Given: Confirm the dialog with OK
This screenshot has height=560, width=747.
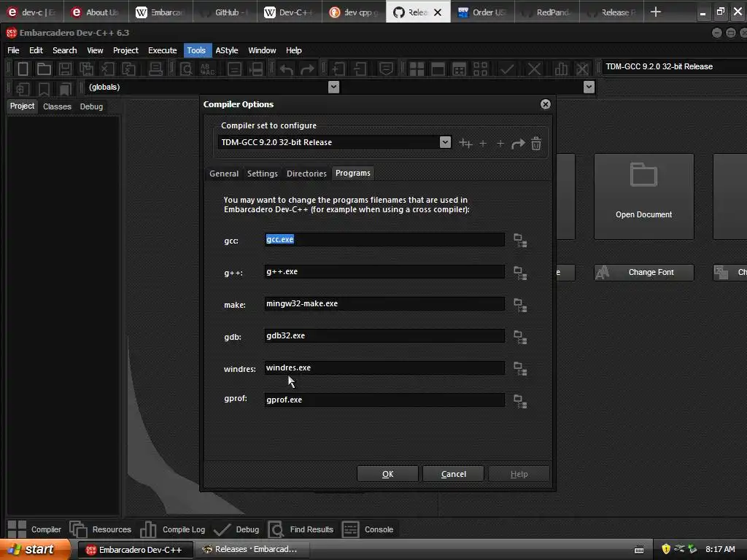Looking at the screenshot, I should (x=387, y=474).
